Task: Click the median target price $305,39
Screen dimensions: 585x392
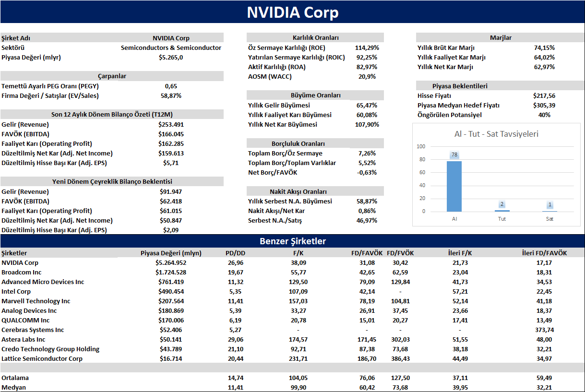Action: click(544, 105)
